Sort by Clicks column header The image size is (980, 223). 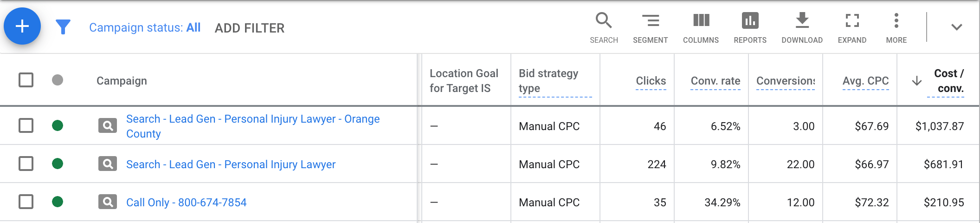click(x=651, y=81)
